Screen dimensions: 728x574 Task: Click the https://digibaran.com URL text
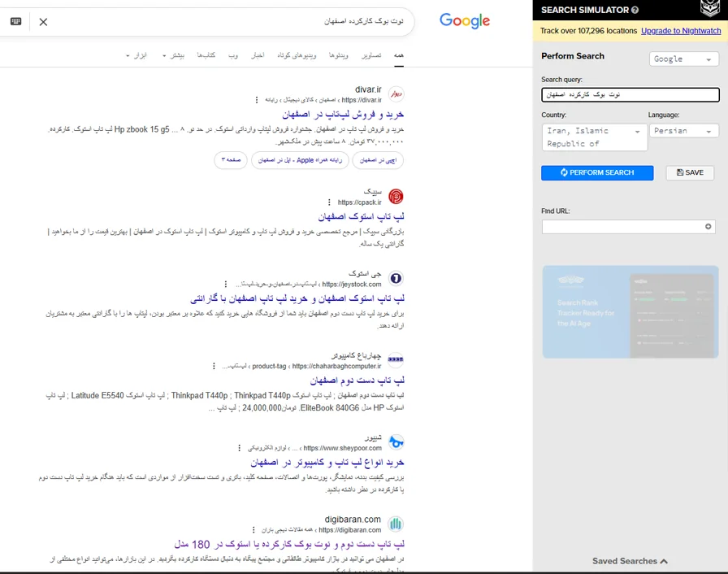[350, 530]
